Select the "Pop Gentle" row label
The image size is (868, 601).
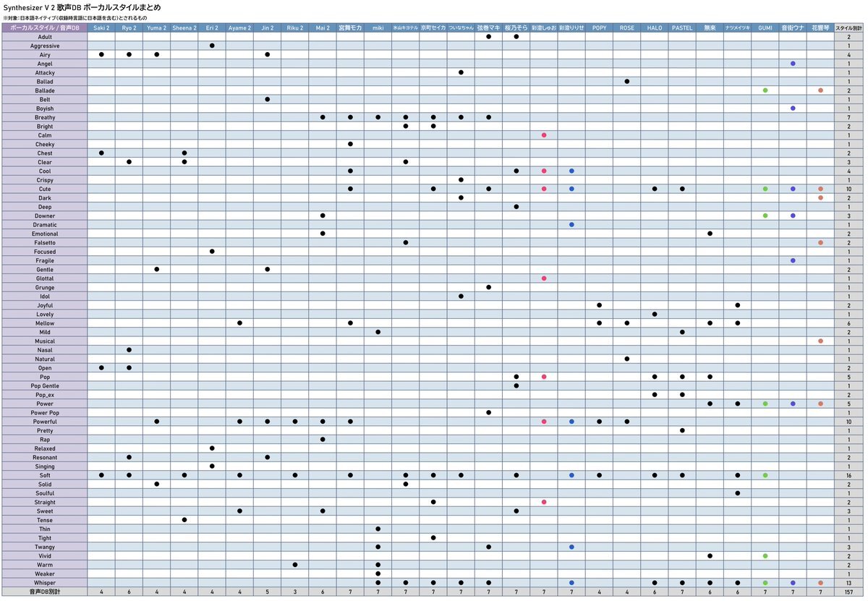pos(45,385)
